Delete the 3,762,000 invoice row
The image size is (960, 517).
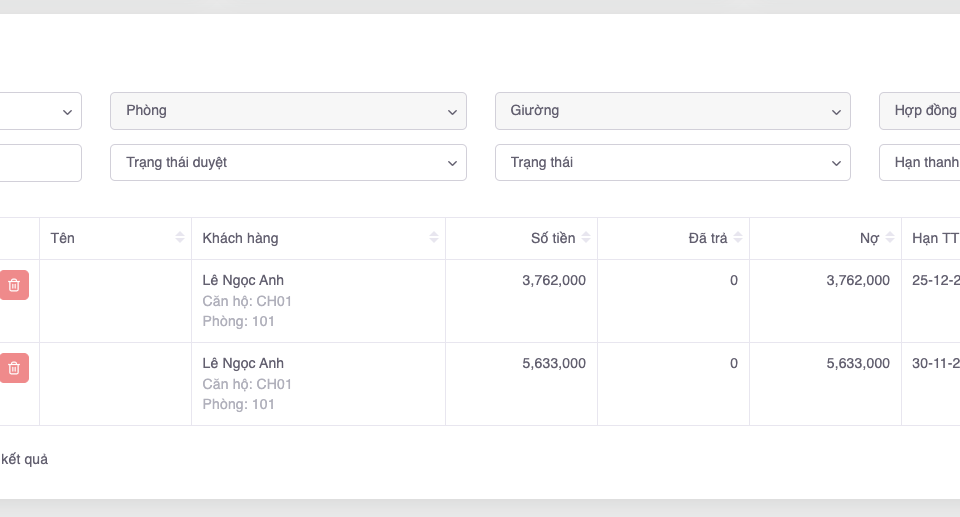(14, 285)
